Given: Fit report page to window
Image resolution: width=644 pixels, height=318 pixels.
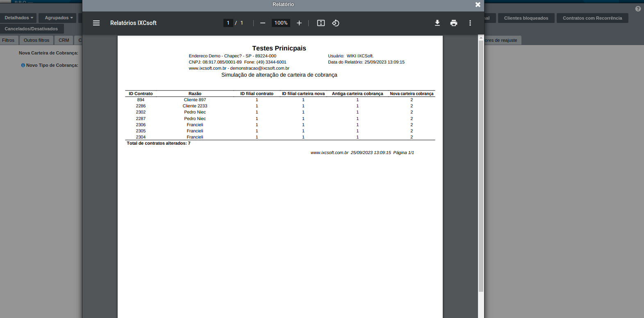Looking at the screenshot, I should point(321,23).
